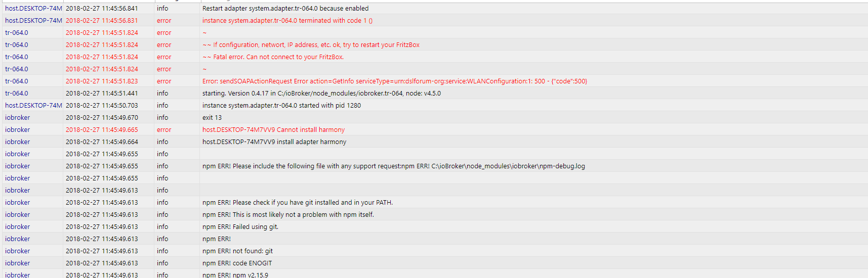Click the 'Restart adapter system.adapter.tr-064.0 because enabled' message
868x278 pixels.
pyautogui.click(x=285, y=9)
